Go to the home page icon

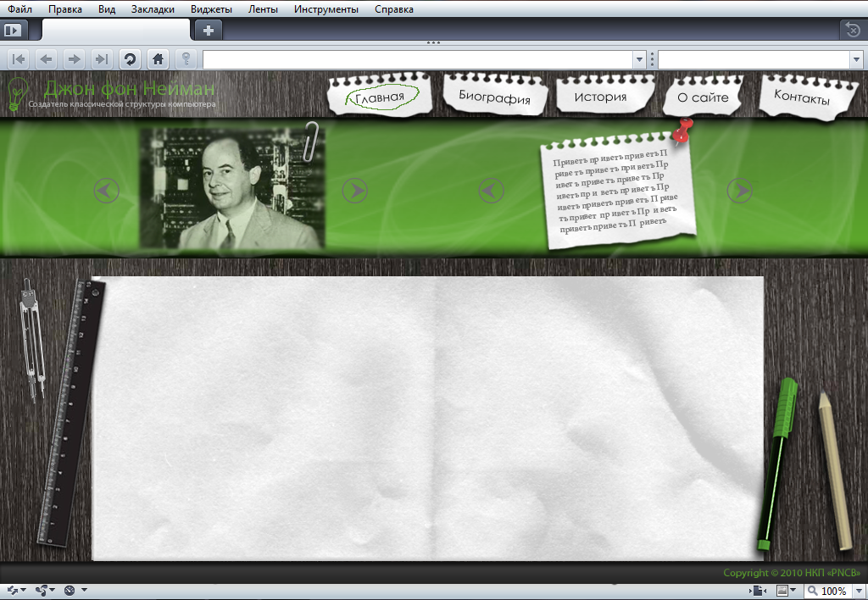157,59
